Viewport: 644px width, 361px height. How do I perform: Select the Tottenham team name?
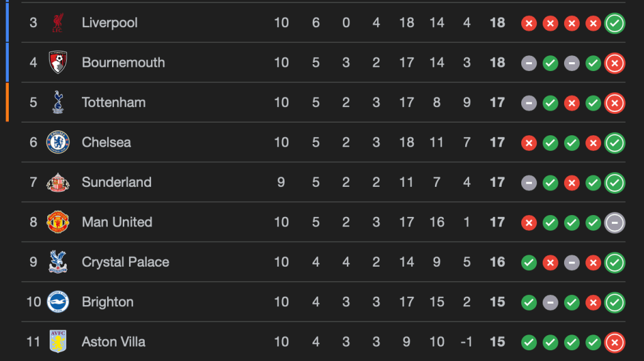pos(113,103)
